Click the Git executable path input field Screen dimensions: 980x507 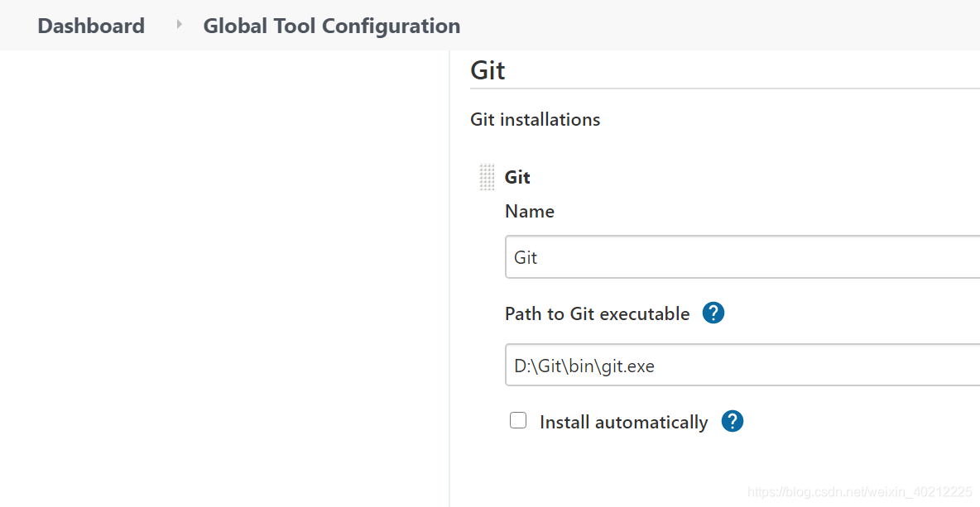pos(742,366)
